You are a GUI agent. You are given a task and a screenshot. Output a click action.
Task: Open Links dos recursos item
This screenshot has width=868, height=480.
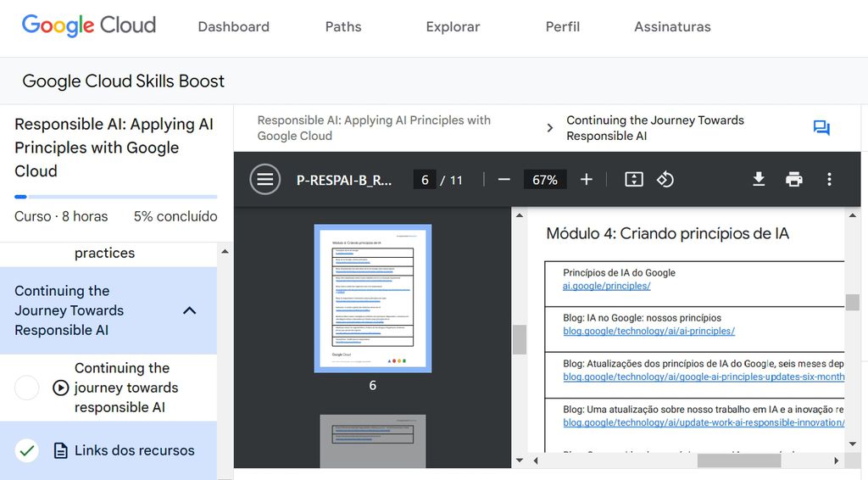(x=135, y=450)
